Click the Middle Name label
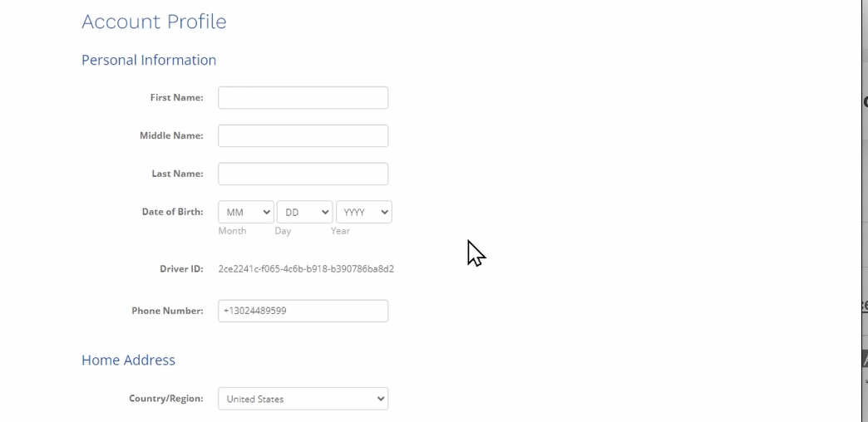Image resolution: width=868 pixels, height=422 pixels. click(171, 135)
